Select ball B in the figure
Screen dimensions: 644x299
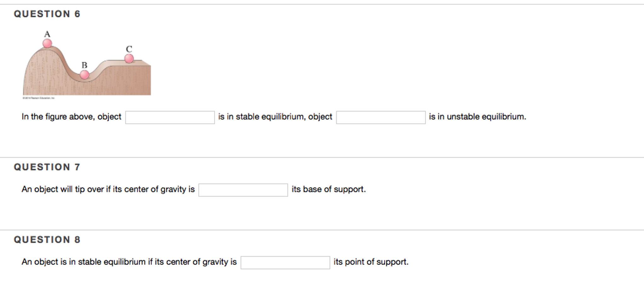(84, 75)
